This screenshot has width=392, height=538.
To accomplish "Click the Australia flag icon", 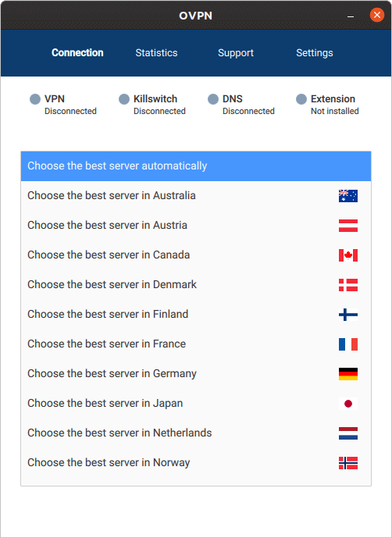I will pos(348,196).
